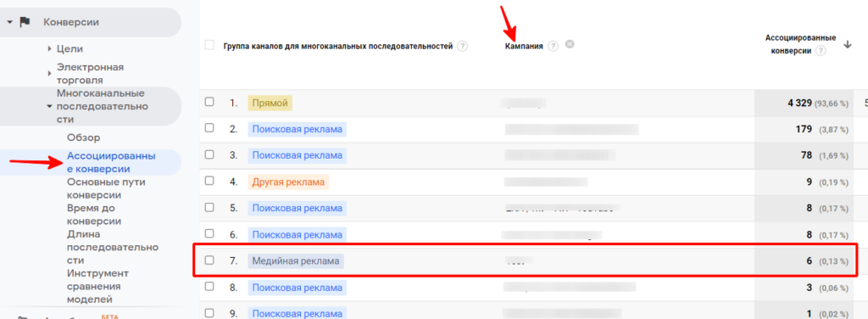868x319 pixels.
Task: Click the Кампания column header
Action: (524, 47)
